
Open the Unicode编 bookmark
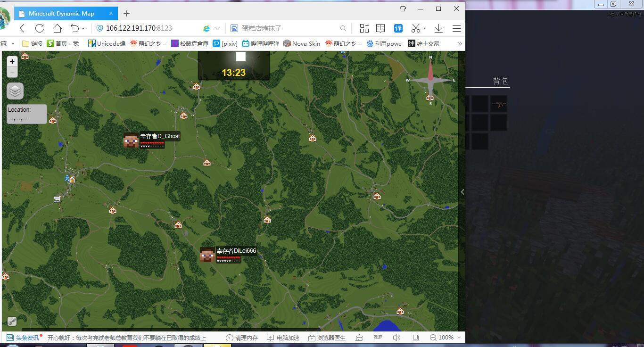tap(107, 43)
